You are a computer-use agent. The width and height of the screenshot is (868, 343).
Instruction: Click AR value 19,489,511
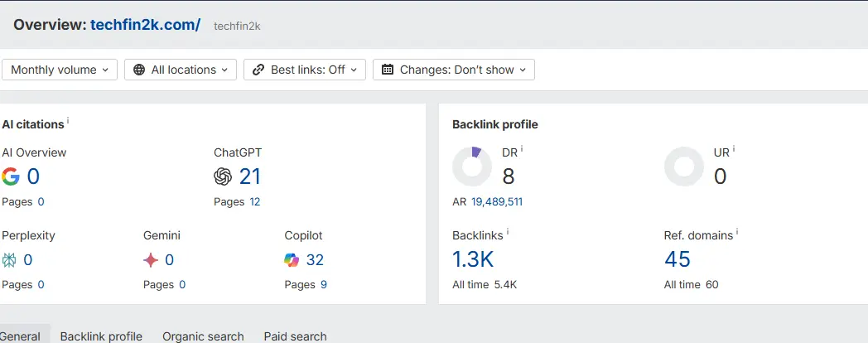coord(497,201)
